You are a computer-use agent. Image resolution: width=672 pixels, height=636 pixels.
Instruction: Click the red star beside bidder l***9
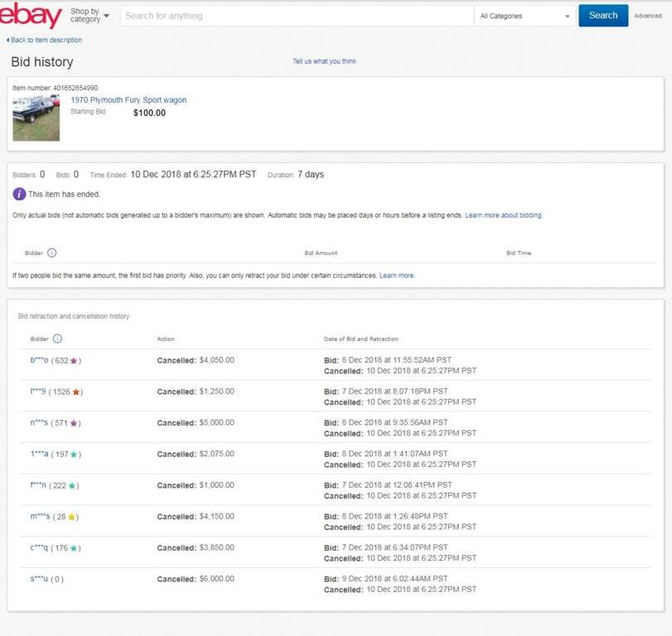[x=76, y=392]
